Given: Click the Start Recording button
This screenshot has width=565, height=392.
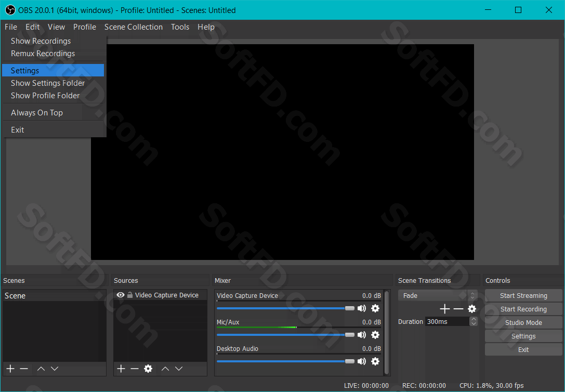Looking at the screenshot, I should pyautogui.click(x=523, y=309).
